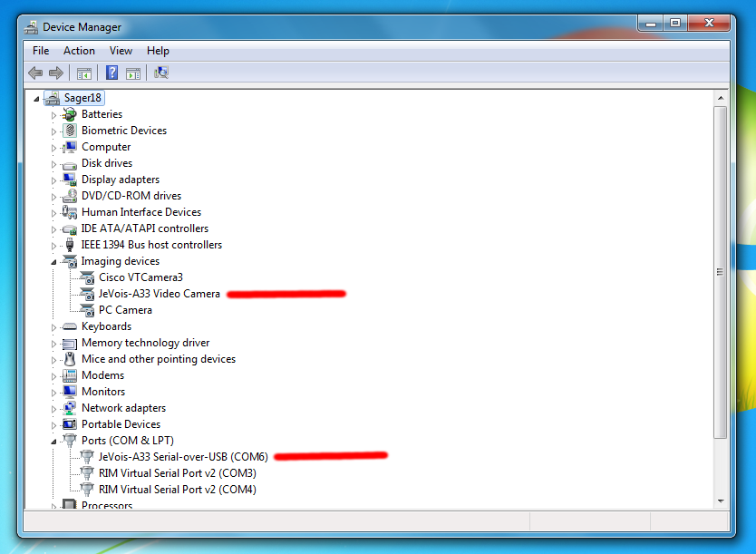Click the scrollbar down arrow
This screenshot has width=756, height=554.
(721, 501)
